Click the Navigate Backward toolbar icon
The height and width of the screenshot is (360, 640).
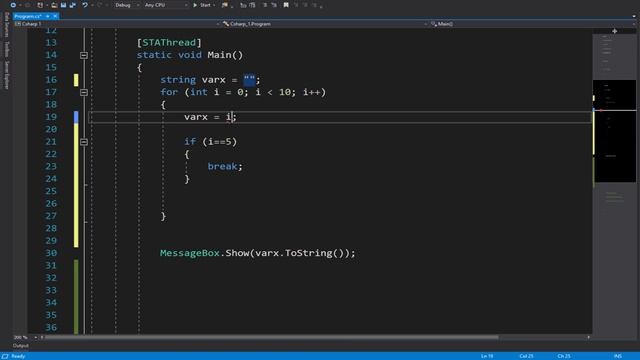coord(13,5)
